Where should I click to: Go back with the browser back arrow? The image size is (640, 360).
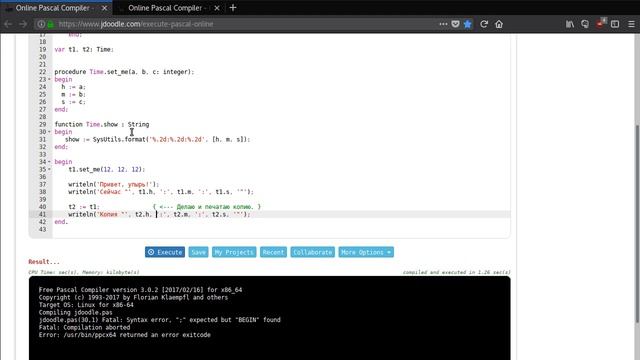(x=8, y=24)
